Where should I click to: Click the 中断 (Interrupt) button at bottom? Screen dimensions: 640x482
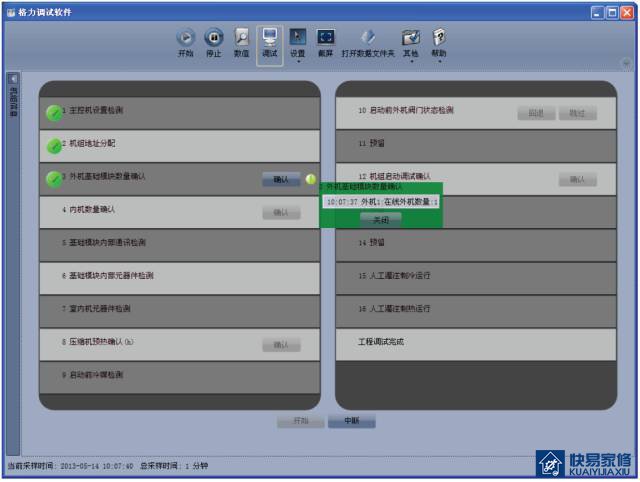(351, 420)
